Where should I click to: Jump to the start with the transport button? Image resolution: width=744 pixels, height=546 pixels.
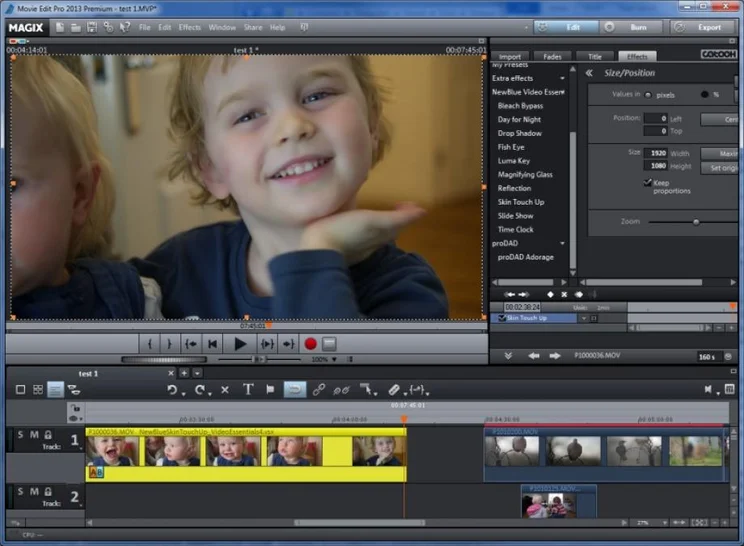coord(212,343)
